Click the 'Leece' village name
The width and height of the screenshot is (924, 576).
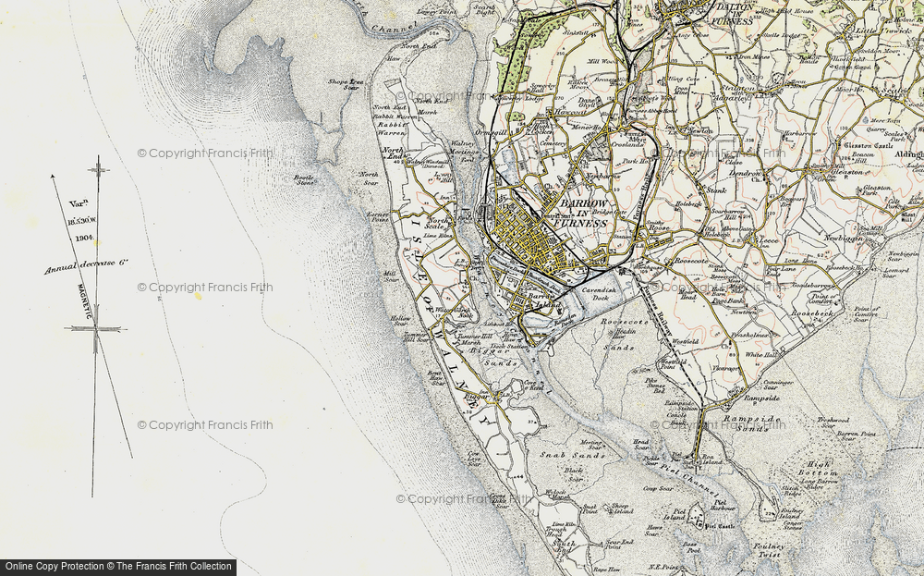tap(767, 240)
